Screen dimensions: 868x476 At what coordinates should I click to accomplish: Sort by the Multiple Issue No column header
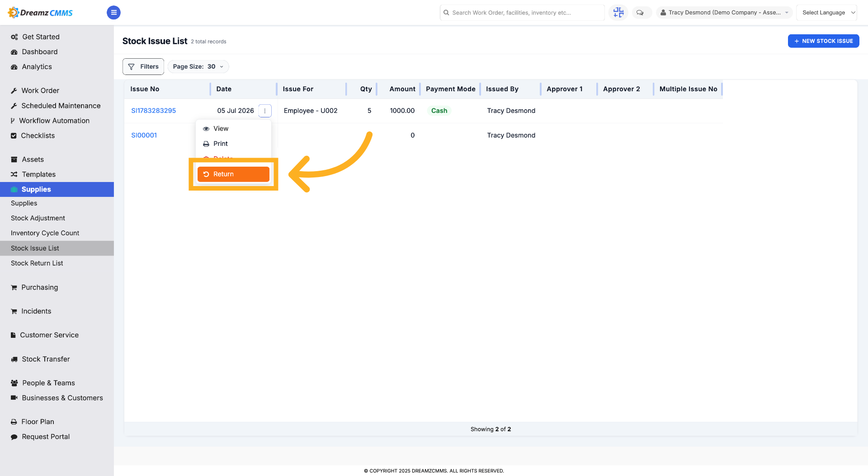point(688,89)
